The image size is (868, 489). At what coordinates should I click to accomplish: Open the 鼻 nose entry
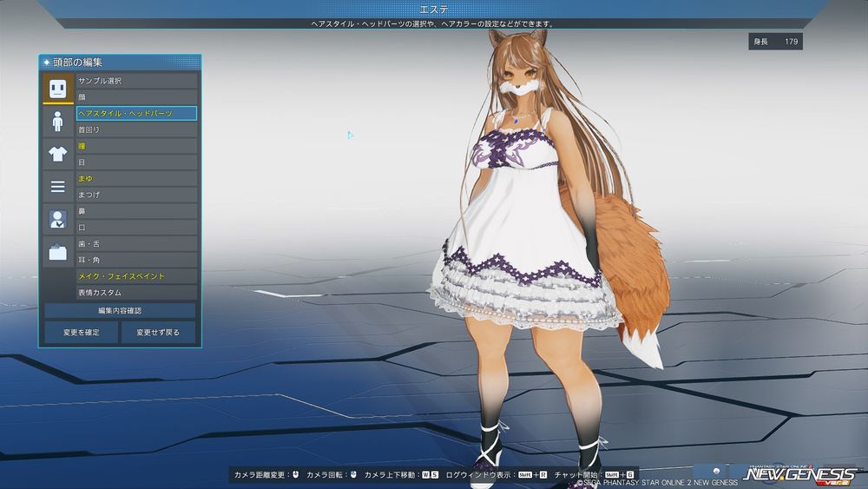tap(136, 211)
